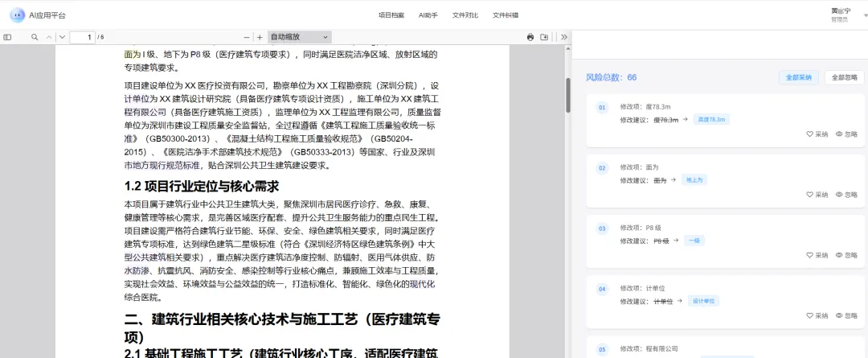The width and height of the screenshot is (868, 358).
Task: Print the document
Action: [530, 37]
